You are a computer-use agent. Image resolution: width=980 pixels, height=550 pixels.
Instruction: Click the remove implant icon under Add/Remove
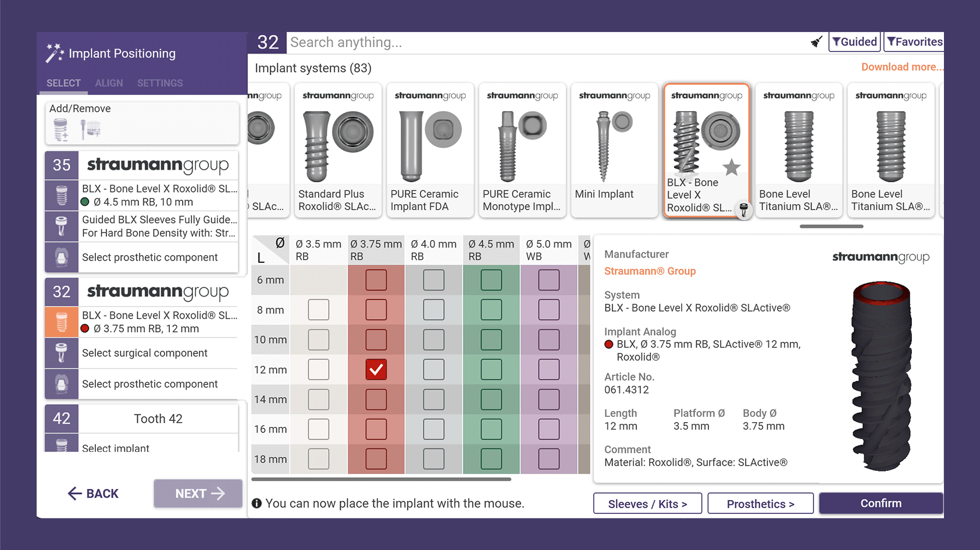90,129
